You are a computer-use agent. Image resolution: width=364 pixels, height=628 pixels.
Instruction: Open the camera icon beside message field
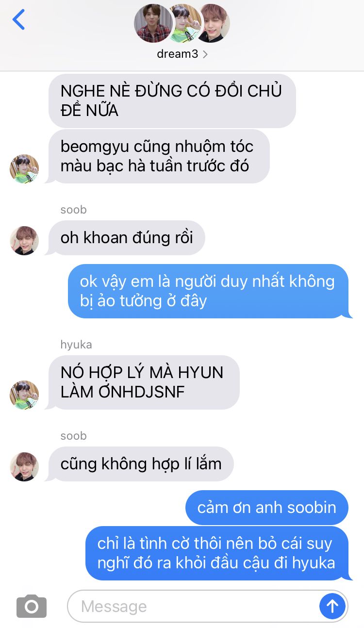[x=32, y=606]
